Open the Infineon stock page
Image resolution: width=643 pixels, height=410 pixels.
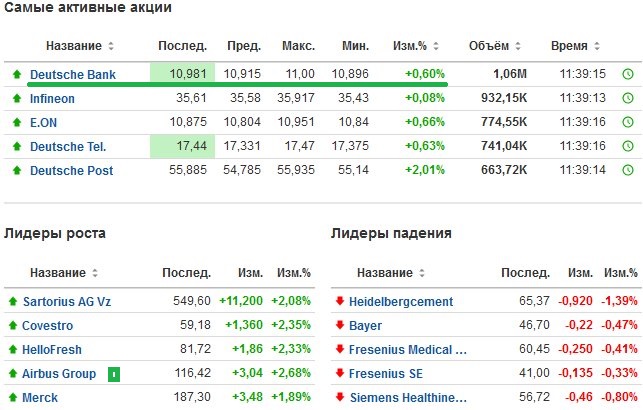(52, 98)
